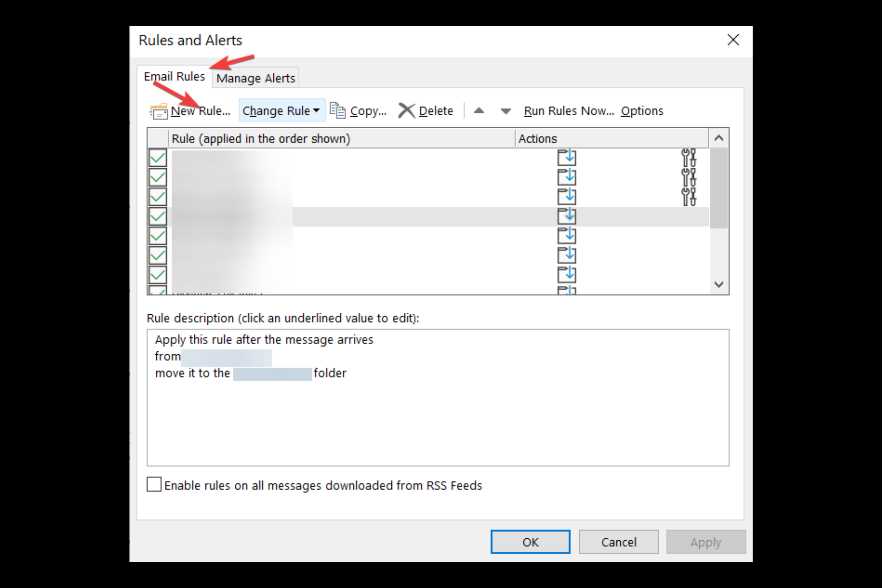Uncheck the fifth rule's checkbox
882x588 pixels.
click(158, 236)
